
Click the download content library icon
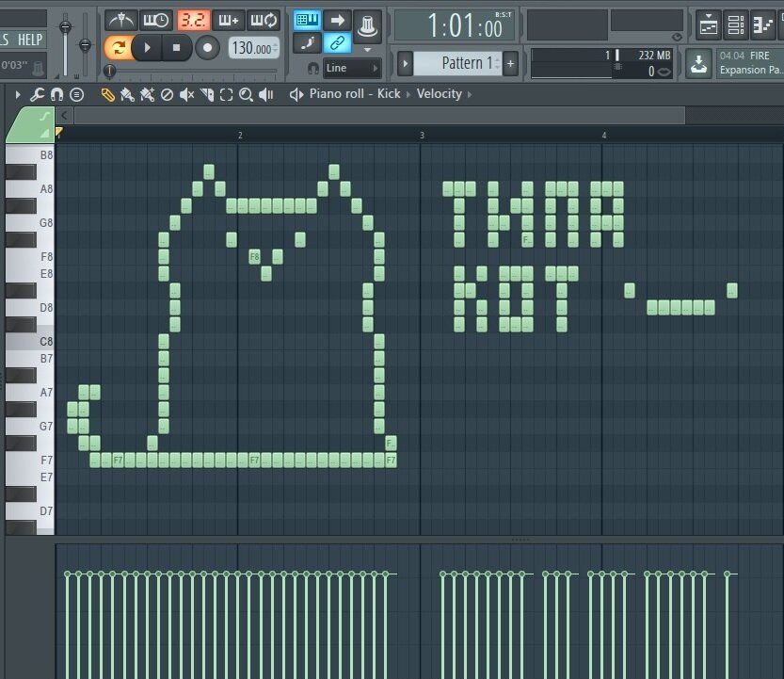[x=698, y=63]
